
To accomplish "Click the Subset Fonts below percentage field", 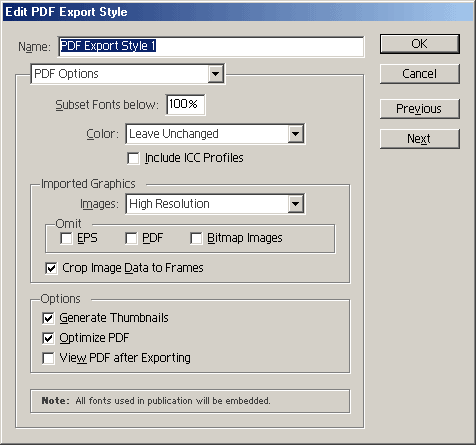I will coord(185,105).
